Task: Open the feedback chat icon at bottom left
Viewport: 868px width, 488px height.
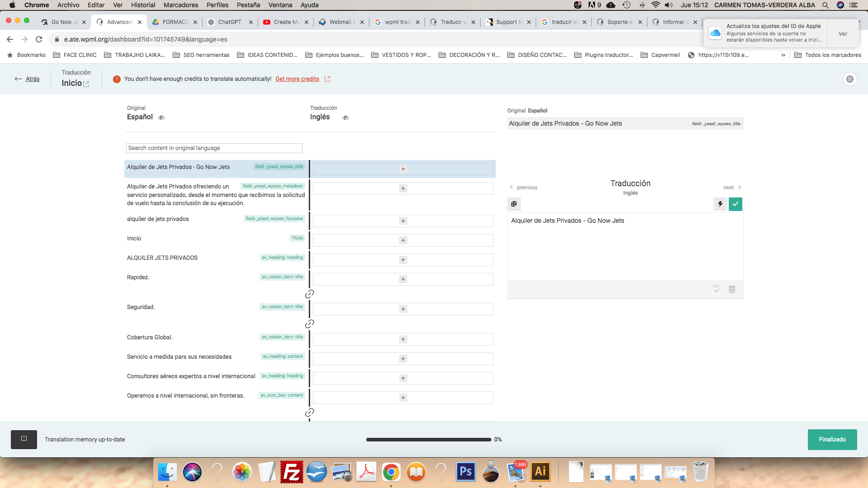Action: [x=24, y=439]
